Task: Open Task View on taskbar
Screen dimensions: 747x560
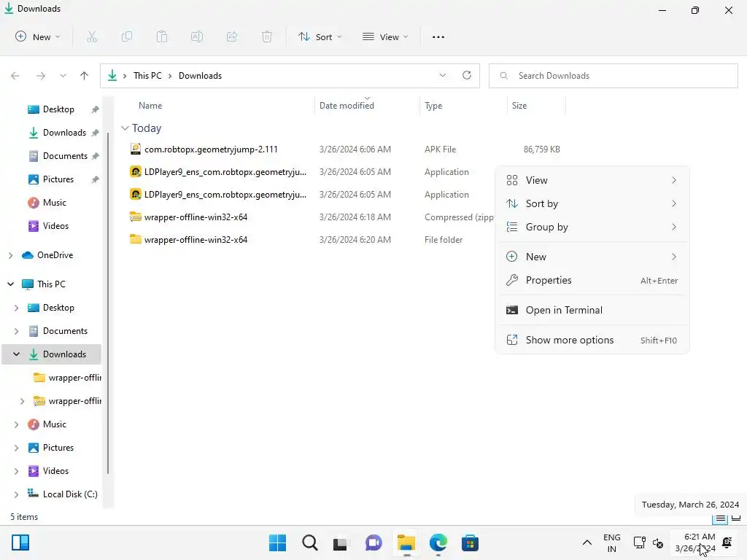Action: (x=340, y=542)
